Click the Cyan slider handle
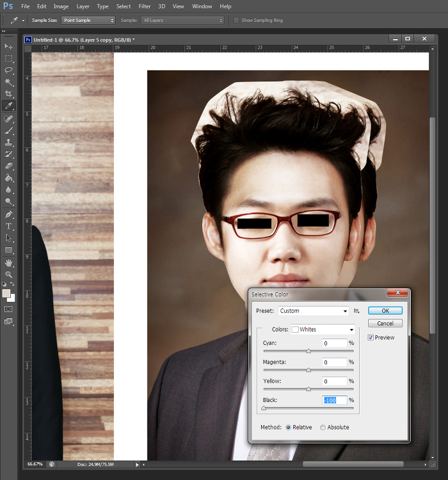The height and width of the screenshot is (480, 448). [x=308, y=351]
